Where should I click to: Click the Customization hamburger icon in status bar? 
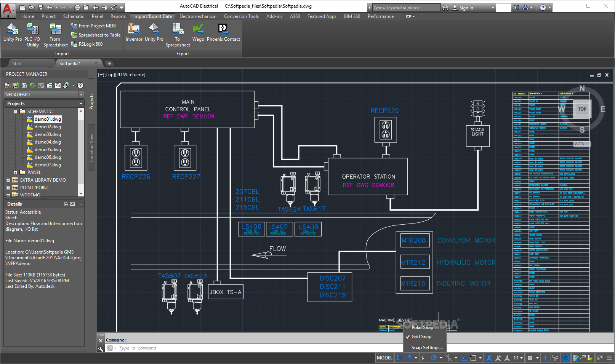pos(609,358)
